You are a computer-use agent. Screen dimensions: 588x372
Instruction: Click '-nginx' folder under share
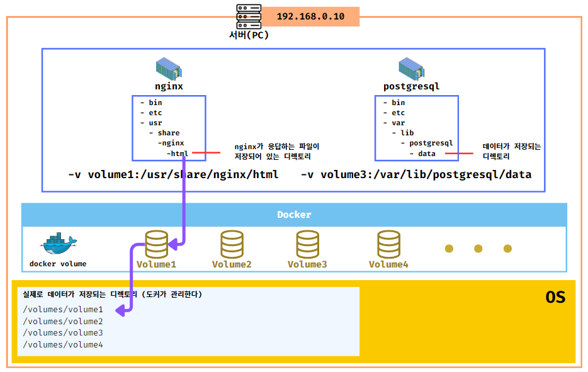[171, 143]
